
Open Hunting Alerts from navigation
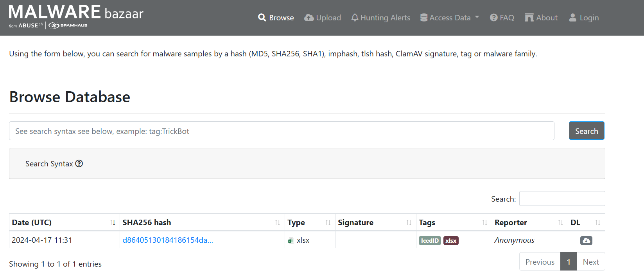(x=380, y=18)
